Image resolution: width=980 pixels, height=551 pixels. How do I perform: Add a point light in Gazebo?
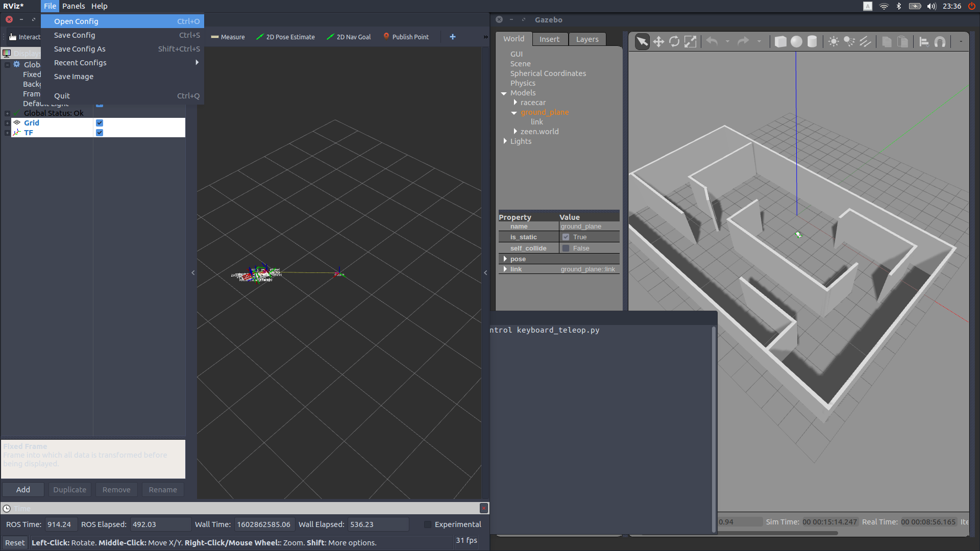[834, 42]
